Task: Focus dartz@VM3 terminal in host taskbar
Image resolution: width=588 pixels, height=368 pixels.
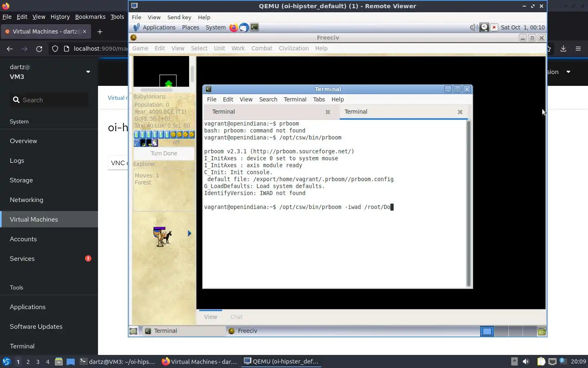Action: click(118, 361)
